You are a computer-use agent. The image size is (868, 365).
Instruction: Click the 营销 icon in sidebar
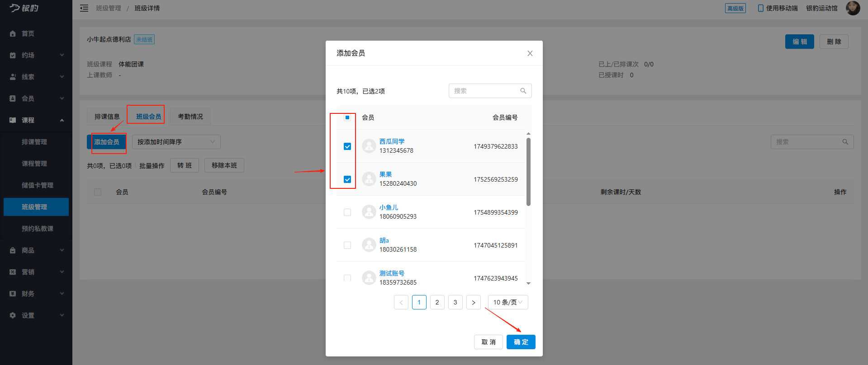pos(13,272)
